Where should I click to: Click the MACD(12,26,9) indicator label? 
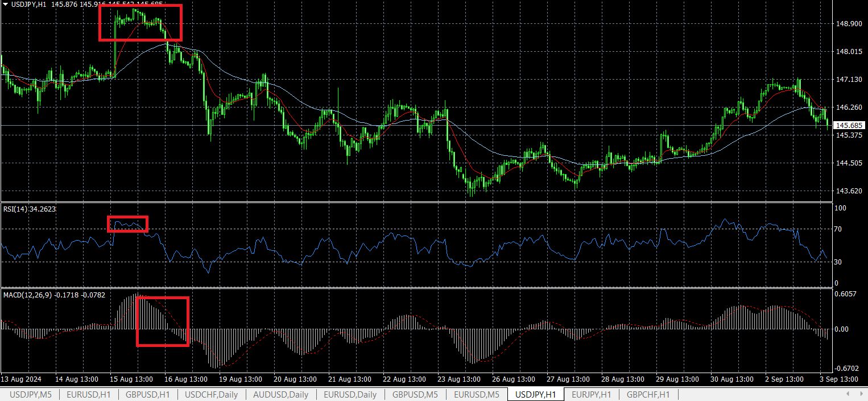click(55, 295)
